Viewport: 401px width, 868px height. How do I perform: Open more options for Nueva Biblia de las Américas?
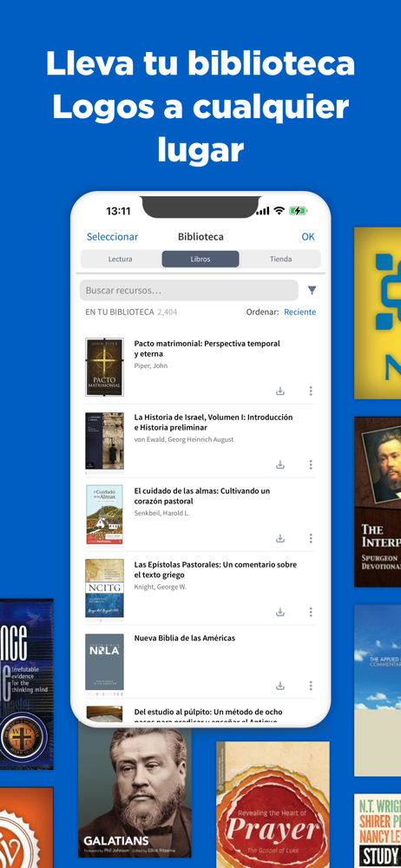tap(311, 686)
